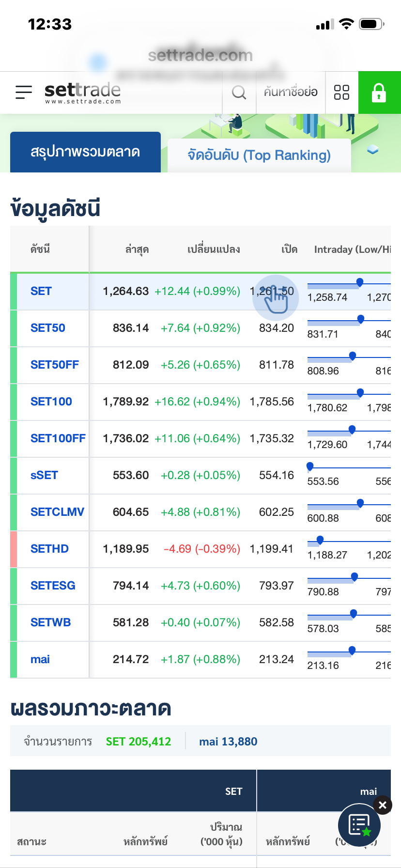This screenshot has height=868, width=401.
Task: Open the four-squares apps grid icon
Action: point(341,92)
